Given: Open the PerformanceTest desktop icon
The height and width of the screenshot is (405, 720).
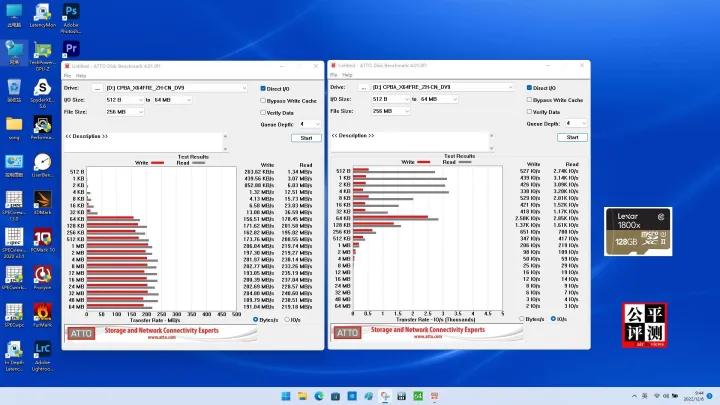Looking at the screenshot, I should [x=42, y=128].
